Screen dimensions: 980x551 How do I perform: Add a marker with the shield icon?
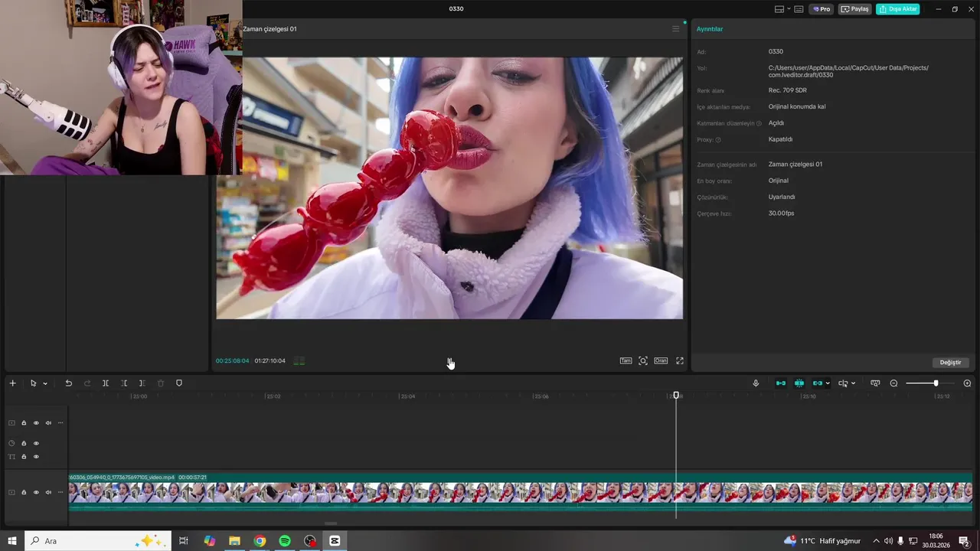179,383
